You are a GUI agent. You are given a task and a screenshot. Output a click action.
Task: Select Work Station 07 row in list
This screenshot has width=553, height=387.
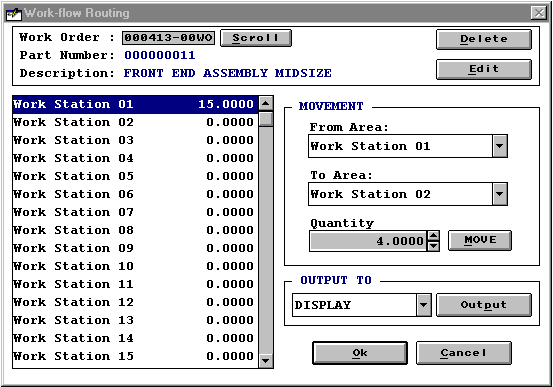[x=135, y=212]
